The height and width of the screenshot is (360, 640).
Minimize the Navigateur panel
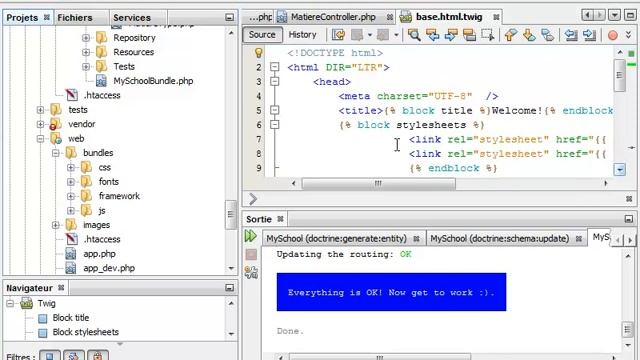pos(229,288)
